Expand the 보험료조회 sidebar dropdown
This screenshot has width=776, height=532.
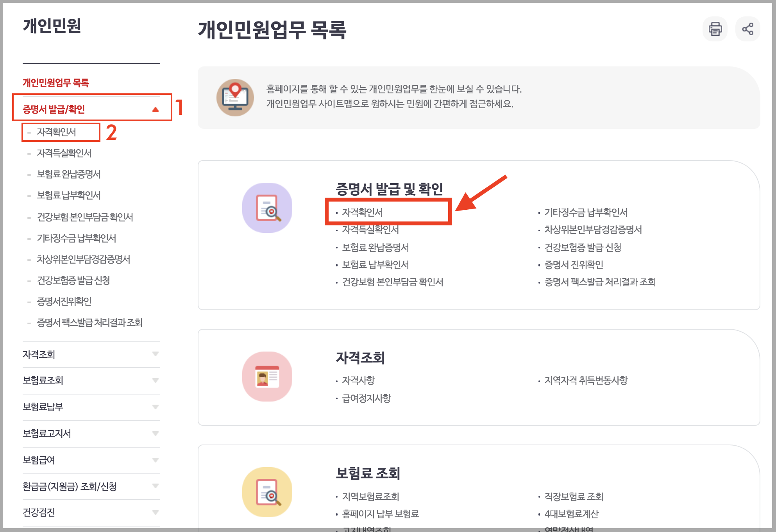point(155,380)
